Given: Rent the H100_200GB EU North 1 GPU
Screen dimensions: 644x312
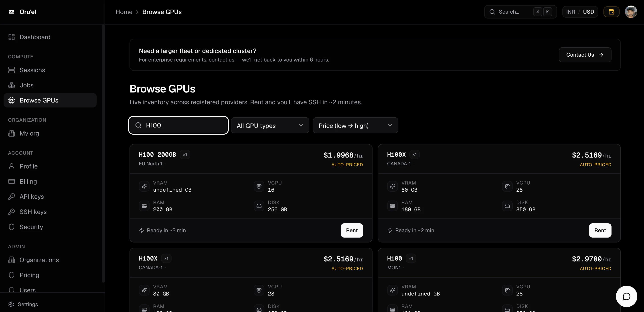Looking at the screenshot, I should (x=352, y=230).
